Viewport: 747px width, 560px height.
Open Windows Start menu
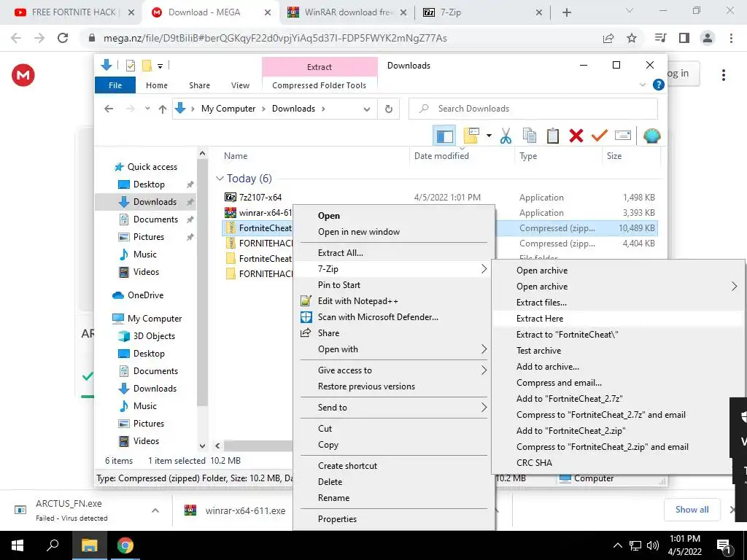coord(18,545)
